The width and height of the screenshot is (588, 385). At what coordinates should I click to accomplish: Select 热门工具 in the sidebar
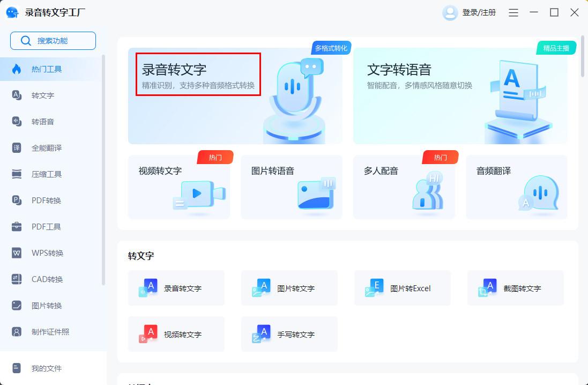[x=51, y=69]
